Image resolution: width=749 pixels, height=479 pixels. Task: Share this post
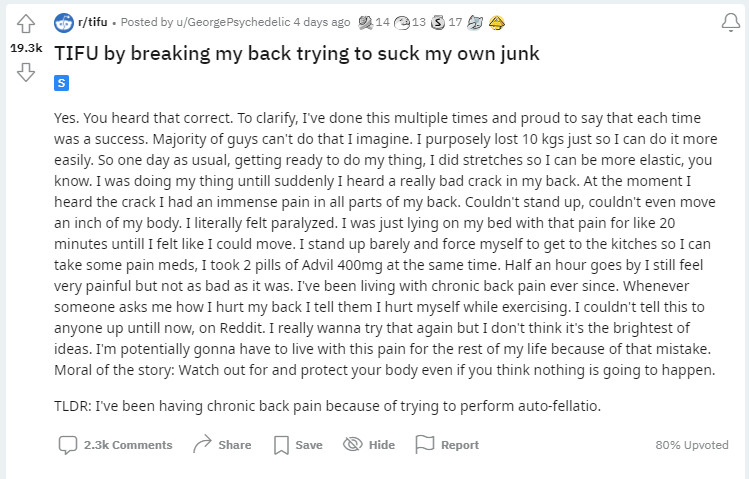[x=222, y=445]
